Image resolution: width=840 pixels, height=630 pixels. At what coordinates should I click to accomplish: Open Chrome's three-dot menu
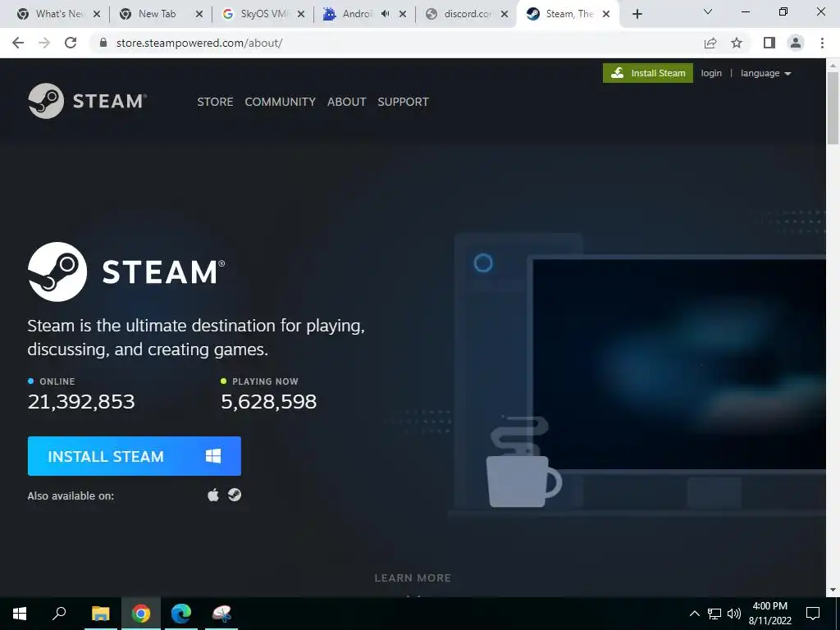tap(822, 43)
